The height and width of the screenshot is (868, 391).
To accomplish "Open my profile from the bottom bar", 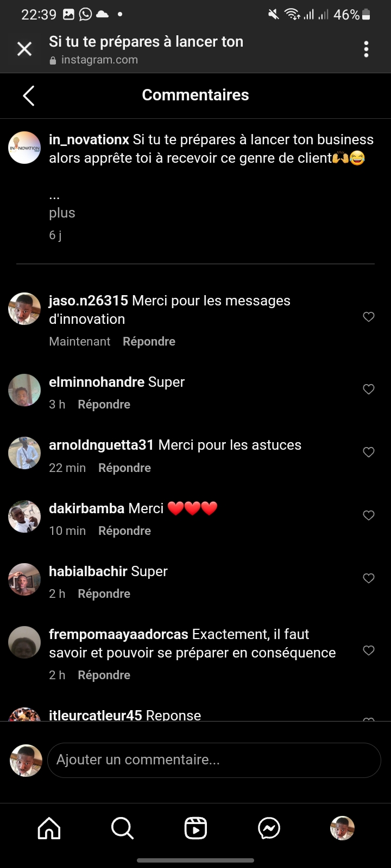I will pyautogui.click(x=342, y=828).
